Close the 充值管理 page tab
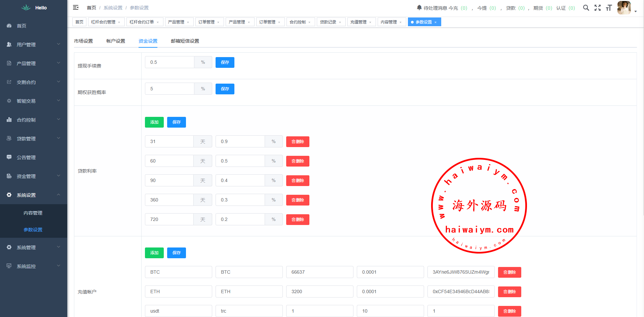This screenshot has height=317, width=644. click(x=370, y=22)
